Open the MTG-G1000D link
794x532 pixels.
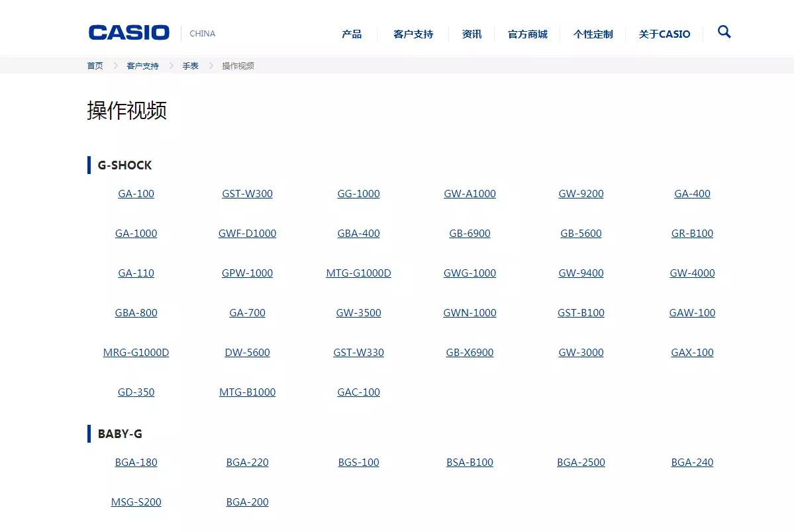tap(358, 273)
